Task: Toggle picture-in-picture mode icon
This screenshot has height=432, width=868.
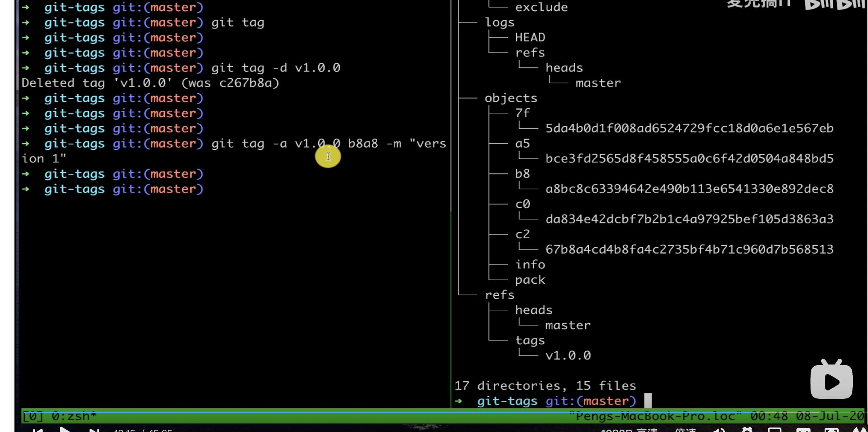Action: 775,430
